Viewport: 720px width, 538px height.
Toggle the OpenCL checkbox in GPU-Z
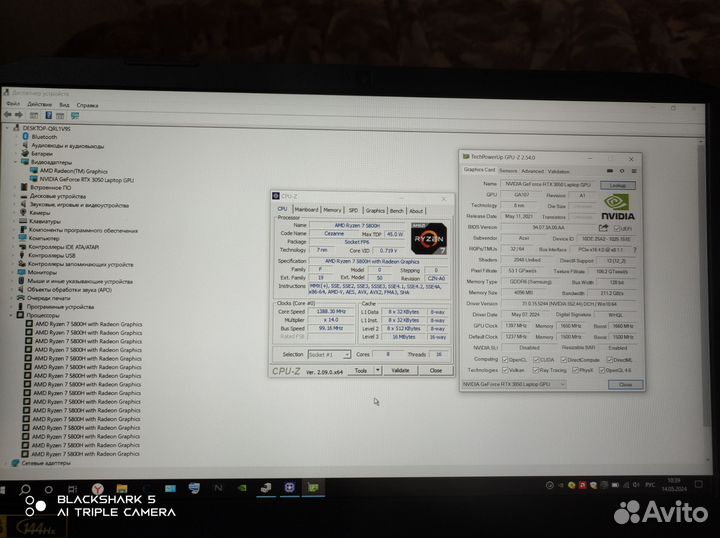(x=505, y=359)
